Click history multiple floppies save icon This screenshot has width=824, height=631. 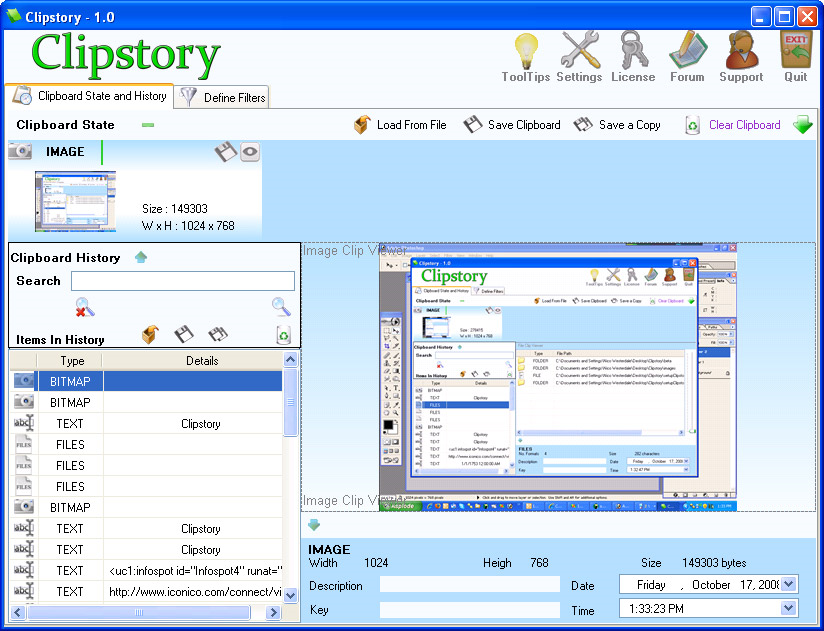218,334
